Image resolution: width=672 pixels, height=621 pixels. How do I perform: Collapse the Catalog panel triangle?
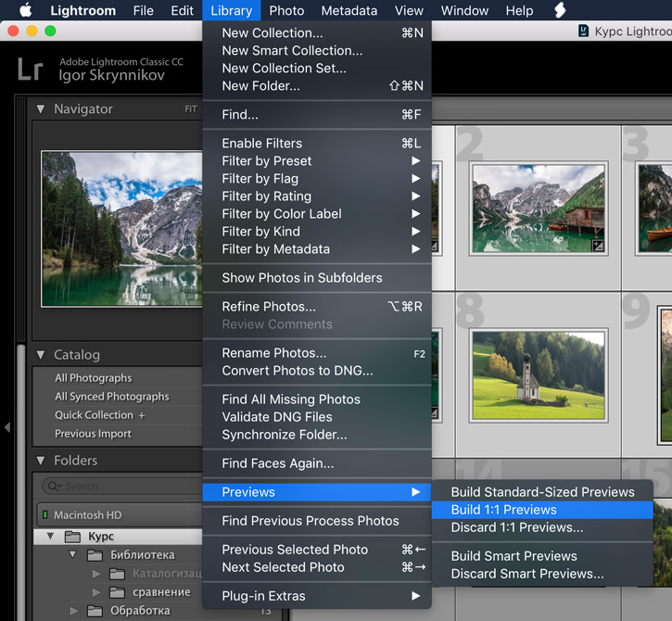41,355
